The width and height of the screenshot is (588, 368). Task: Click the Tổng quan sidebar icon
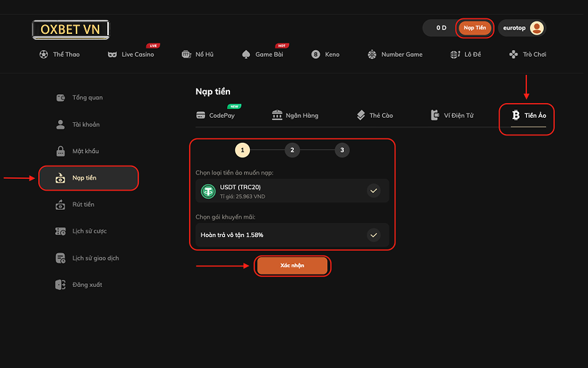(61, 98)
